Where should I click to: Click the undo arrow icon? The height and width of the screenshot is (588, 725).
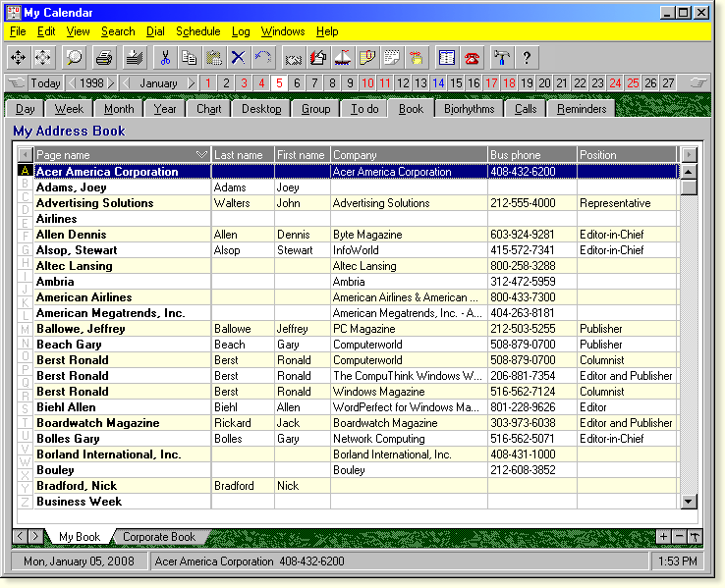tap(263, 58)
